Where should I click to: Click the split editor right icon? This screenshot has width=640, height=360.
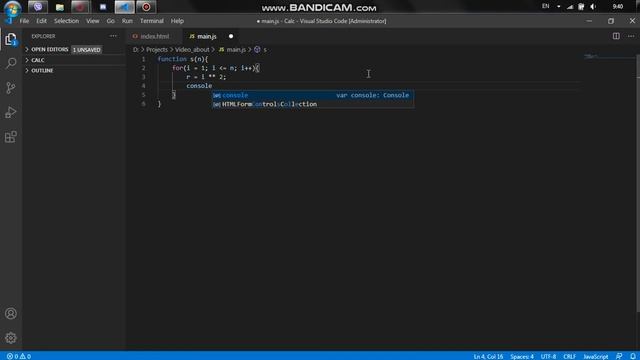tap(616, 36)
